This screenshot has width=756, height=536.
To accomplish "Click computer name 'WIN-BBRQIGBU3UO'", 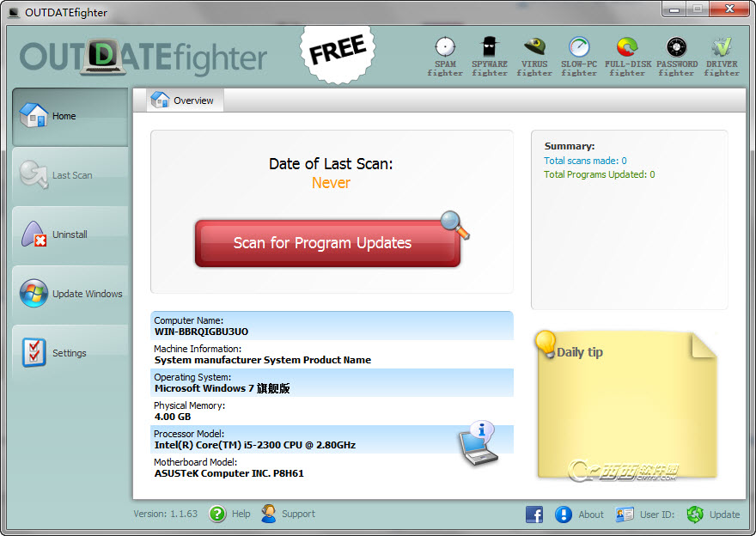I will [202, 332].
